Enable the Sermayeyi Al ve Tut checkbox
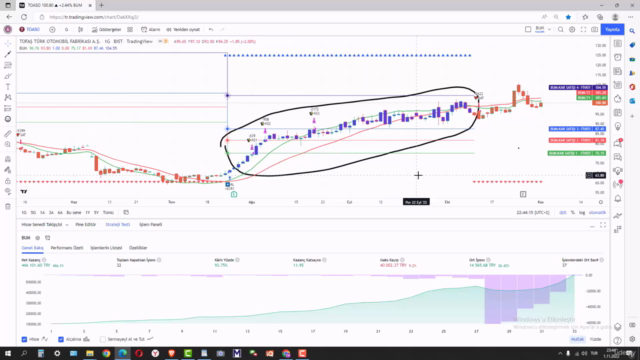 coord(103,339)
